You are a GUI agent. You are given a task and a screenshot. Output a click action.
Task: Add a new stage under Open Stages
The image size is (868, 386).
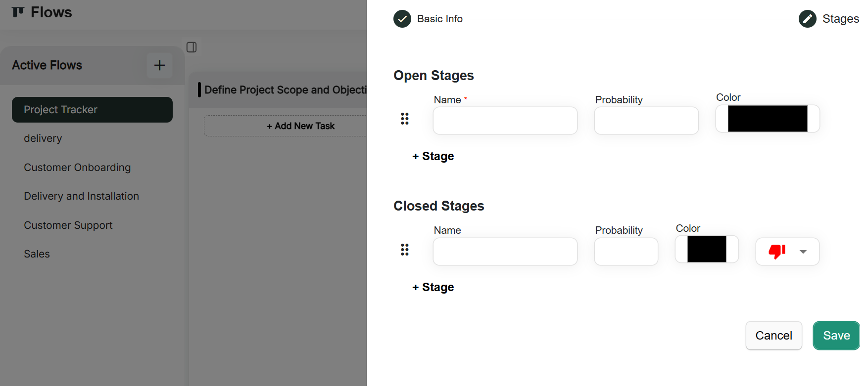(434, 156)
